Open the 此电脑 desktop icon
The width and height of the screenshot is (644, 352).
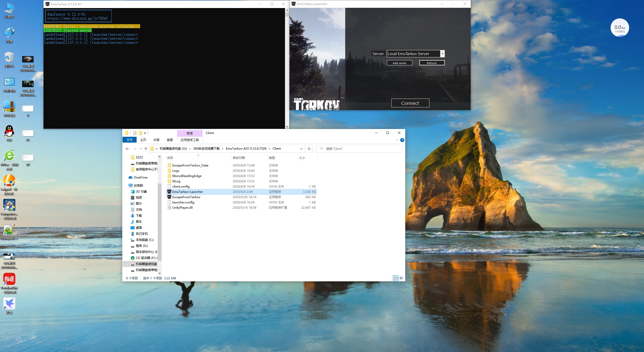(9, 11)
